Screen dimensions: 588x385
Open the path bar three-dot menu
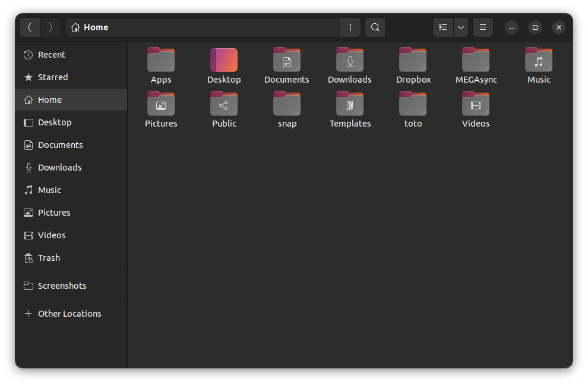350,27
